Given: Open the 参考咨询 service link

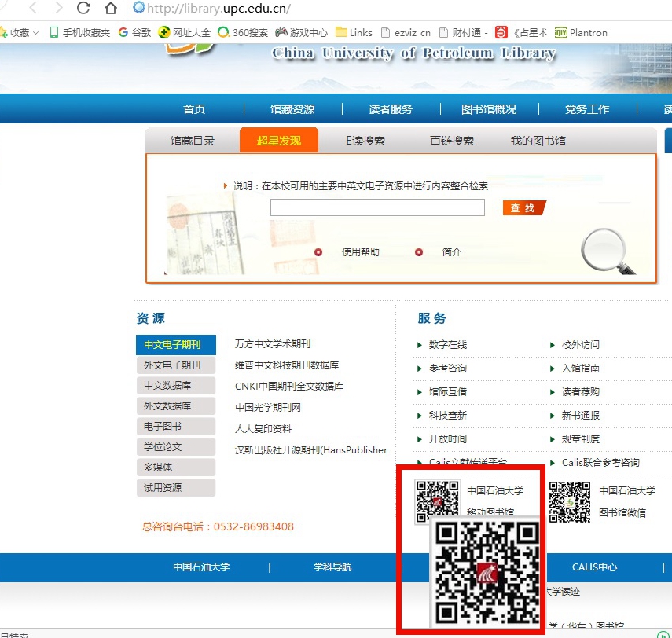Looking at the screenshot, I should point(447,368).
